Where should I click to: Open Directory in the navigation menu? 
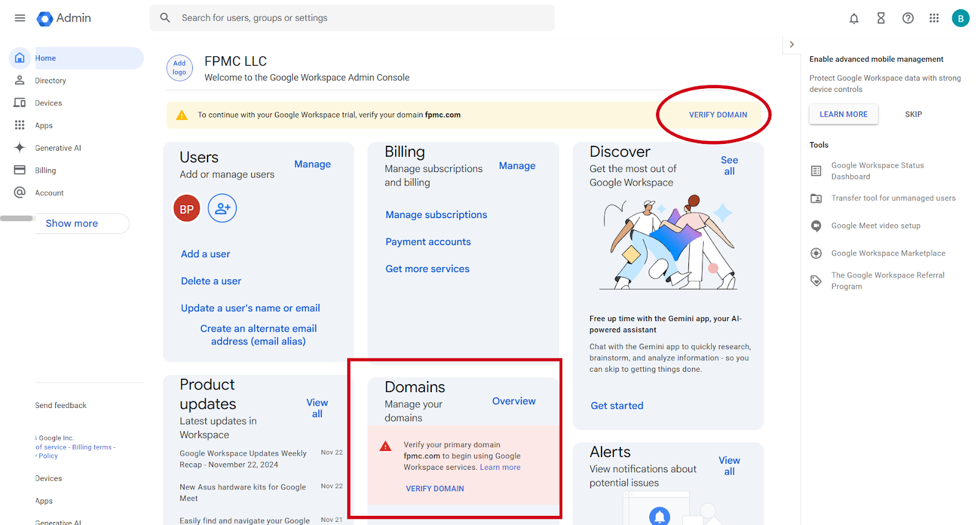coord(50,81)
